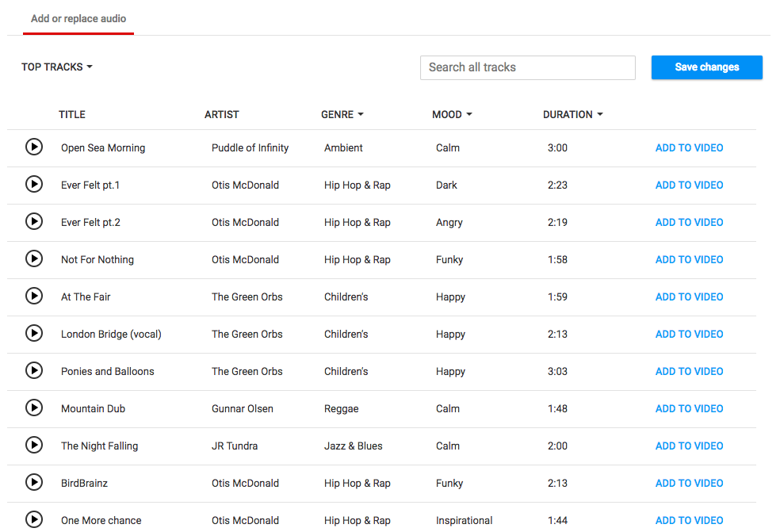Click the 3:03 duration value

(x=557, y=372)
